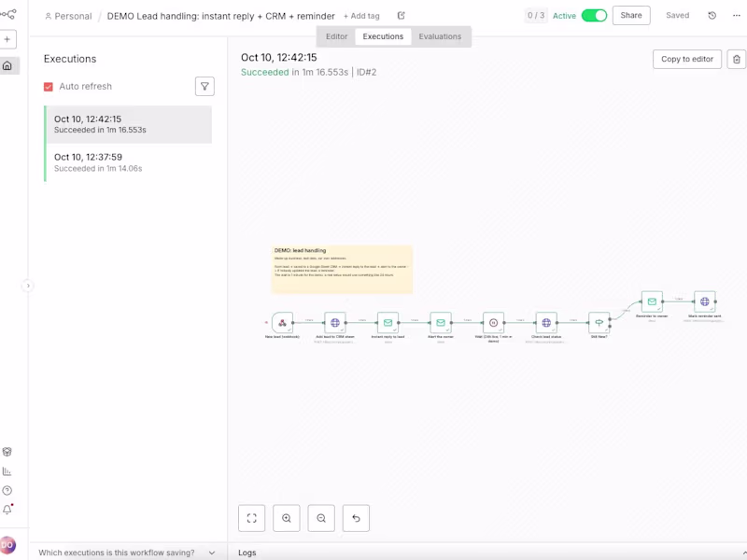Click the plus create-new button in sidebar
The width and height of the screenshot is (747, 560).
click(7, 39)
